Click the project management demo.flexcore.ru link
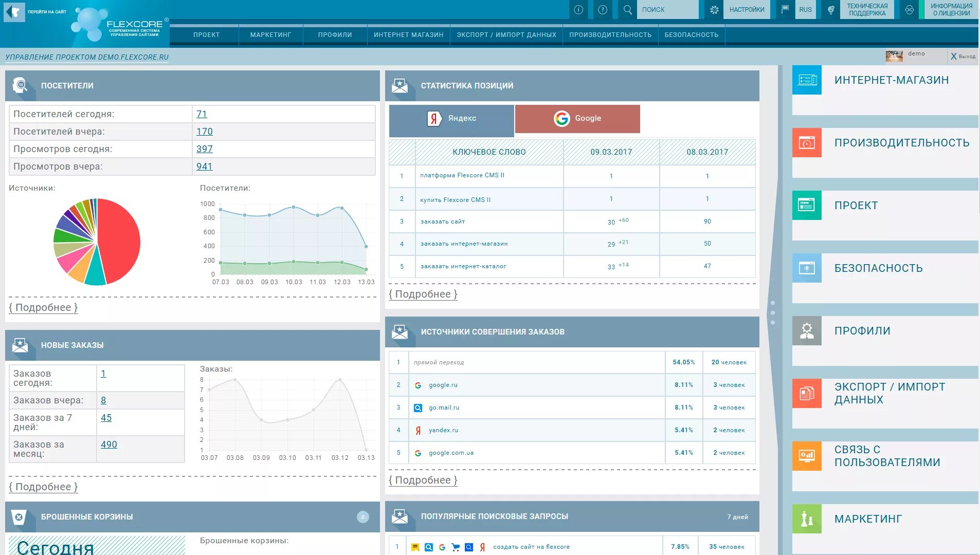Viewport: 980px width, 555px height. 87,57
